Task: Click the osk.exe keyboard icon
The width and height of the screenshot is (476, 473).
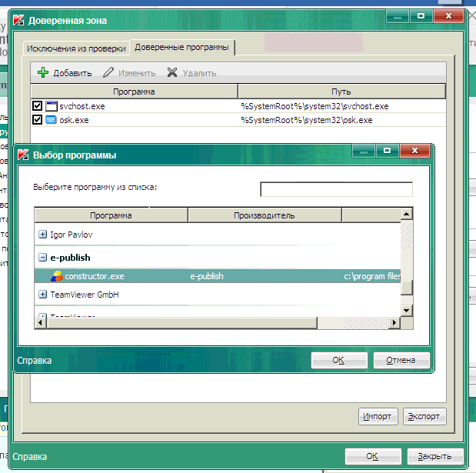Action: coord(52,120)
